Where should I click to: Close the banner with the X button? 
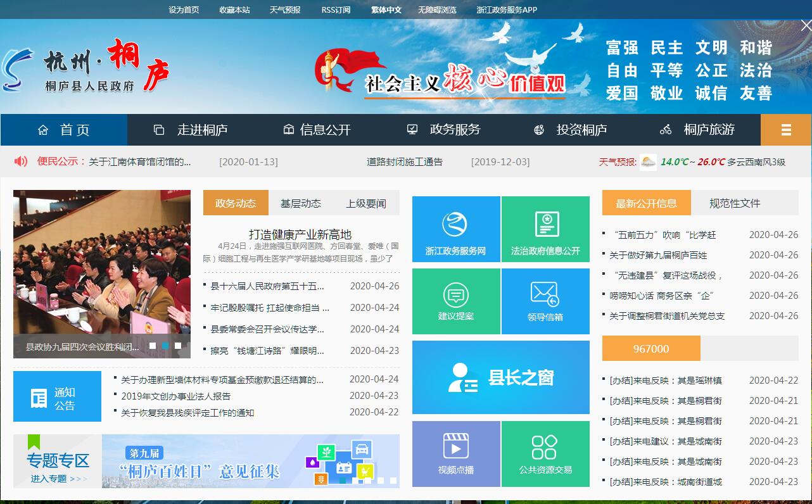[806, 26]
